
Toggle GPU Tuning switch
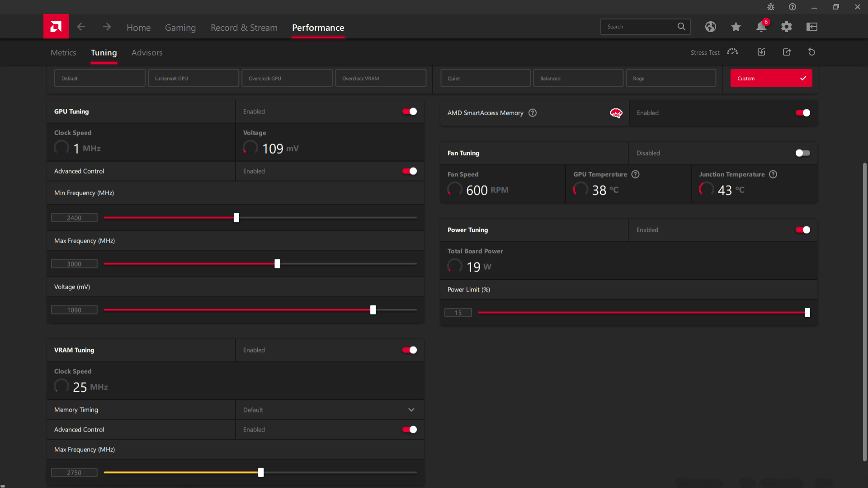[410, 112]
